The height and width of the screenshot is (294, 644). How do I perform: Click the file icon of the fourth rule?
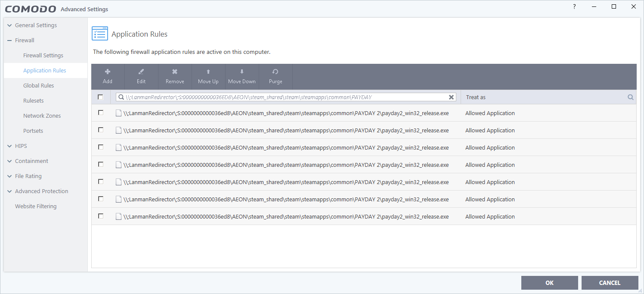118,165
